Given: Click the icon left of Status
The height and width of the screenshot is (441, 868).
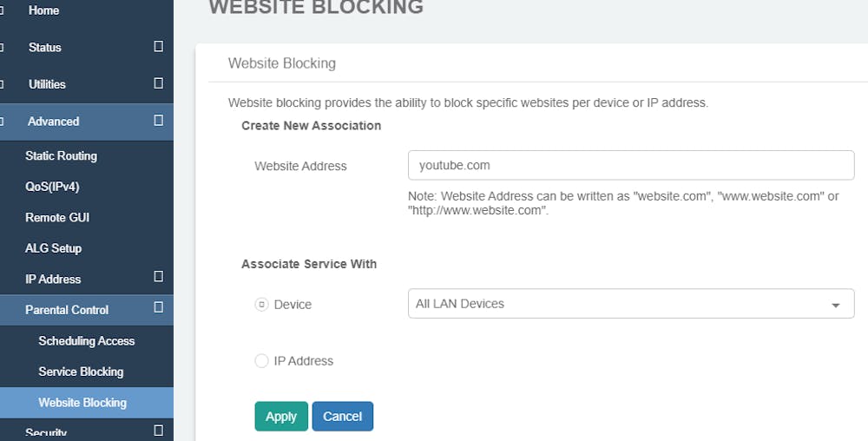Looking at the screenshot, I should click(x=3, y=48).
